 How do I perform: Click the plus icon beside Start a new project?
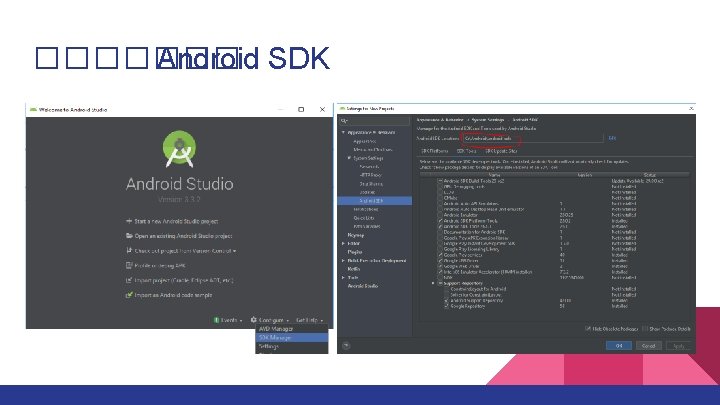click(x=129, y=221)
